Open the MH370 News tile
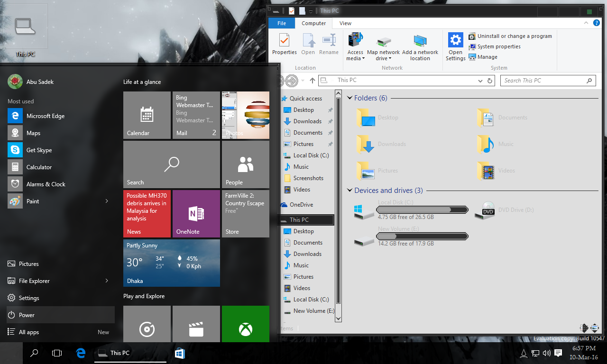The height and width of the screenshot is (364, 607). coord(147,214)
